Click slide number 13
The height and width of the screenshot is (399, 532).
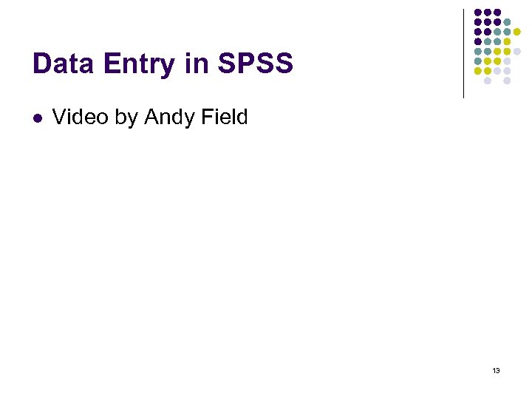(x=496, y=370)
